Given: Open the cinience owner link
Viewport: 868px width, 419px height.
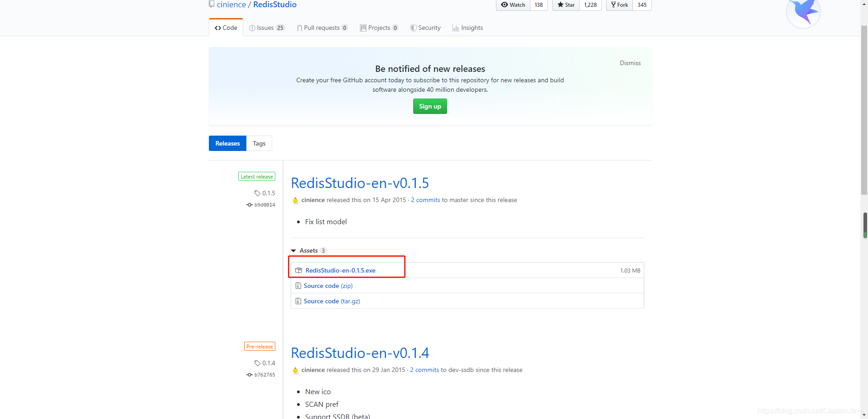Looking at the screenshot, I should tap(231, 5).
